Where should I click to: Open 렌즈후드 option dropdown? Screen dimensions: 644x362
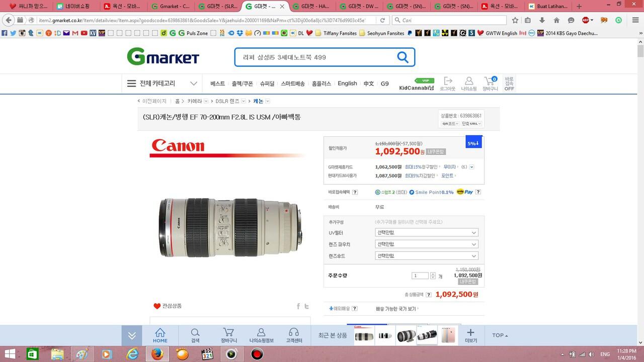click(x=426, y=255)
